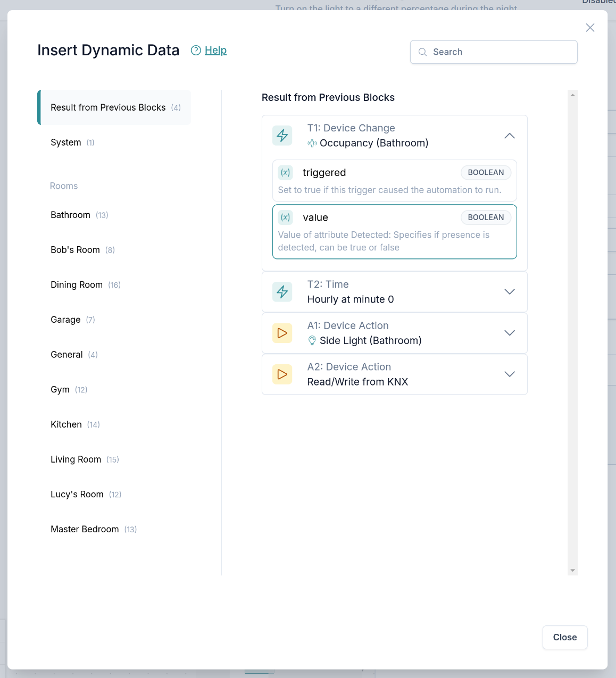
Task: Click the variable icon next to value
Action: (286, 217)
